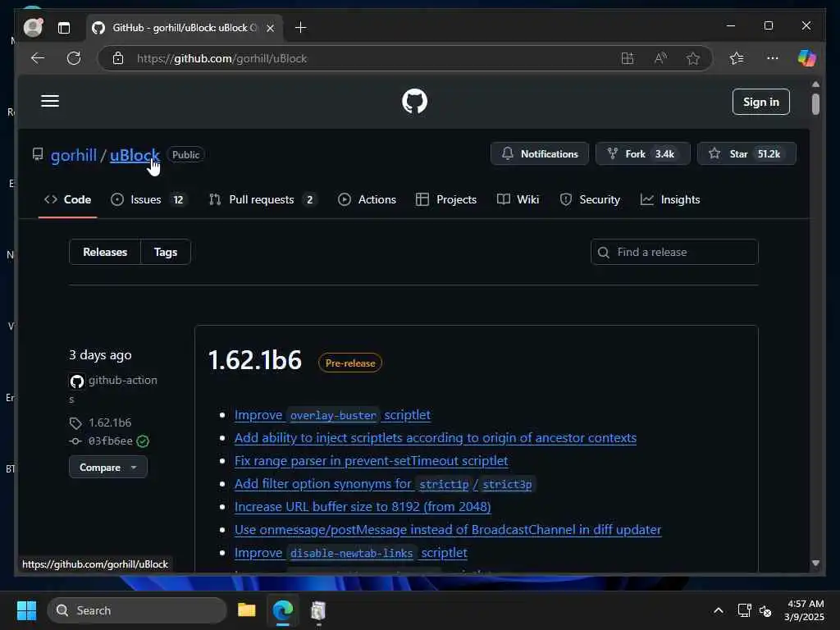Screen dimensions: 840x630
Task: Open Fix range parser in prevent-setTimeout link
Action: coord(372,461)
